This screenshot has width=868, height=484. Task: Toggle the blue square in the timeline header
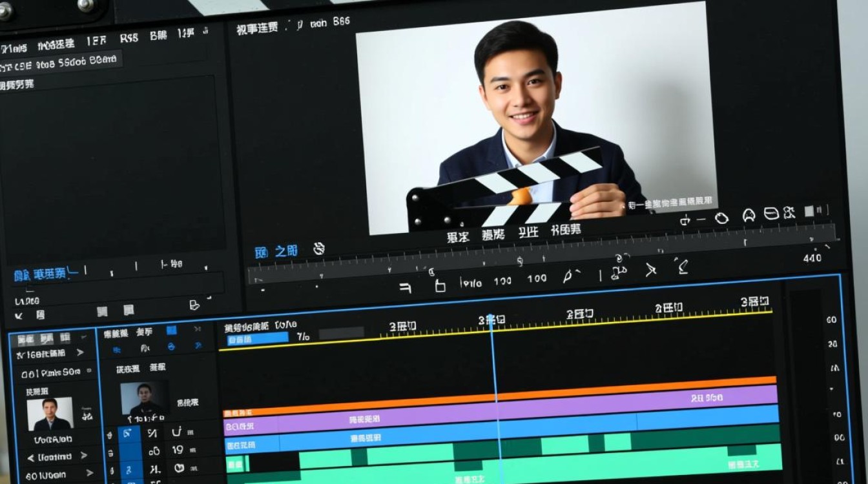pos(171,330)
